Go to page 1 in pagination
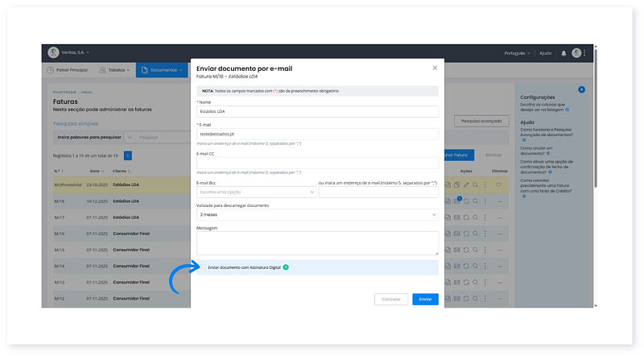Screen dimensions: 644x356 128,155
